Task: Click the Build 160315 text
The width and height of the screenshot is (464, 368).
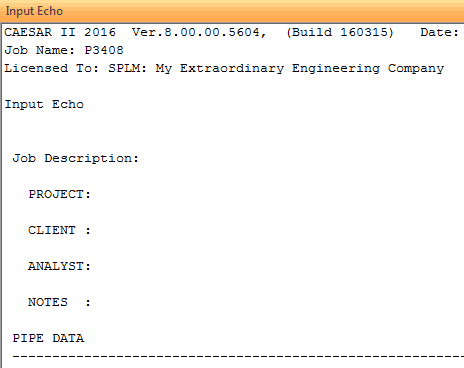Action: coord(340,32)
